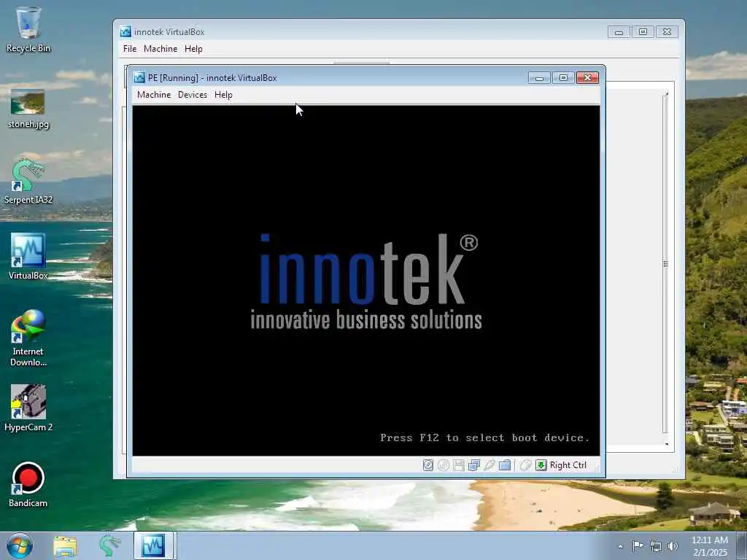The height and width of the screenshot is (560, 747).
Task: Click scrollbar up arrow in manager window
Action: pyautogui.click(x=666, y=93)
